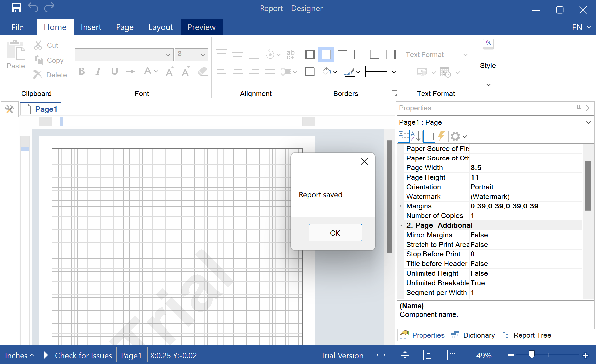Toggle Italic formatting

(98, 71)
